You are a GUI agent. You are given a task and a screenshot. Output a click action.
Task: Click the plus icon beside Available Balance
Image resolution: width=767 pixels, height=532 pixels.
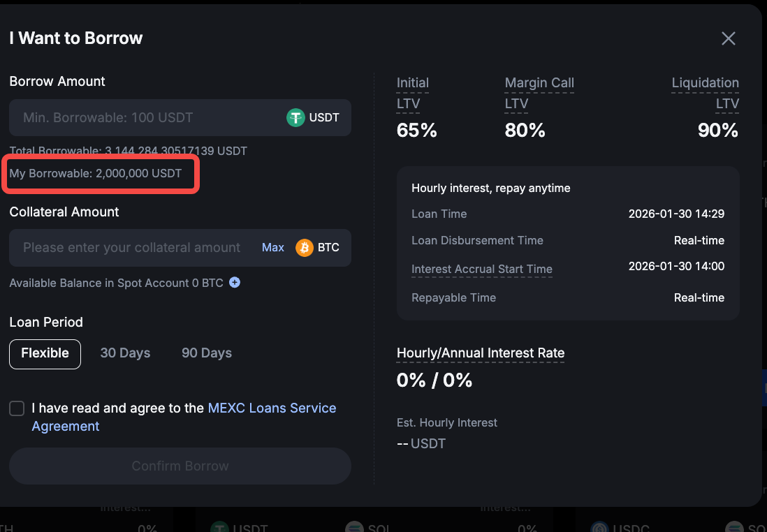tap(235, 283)
